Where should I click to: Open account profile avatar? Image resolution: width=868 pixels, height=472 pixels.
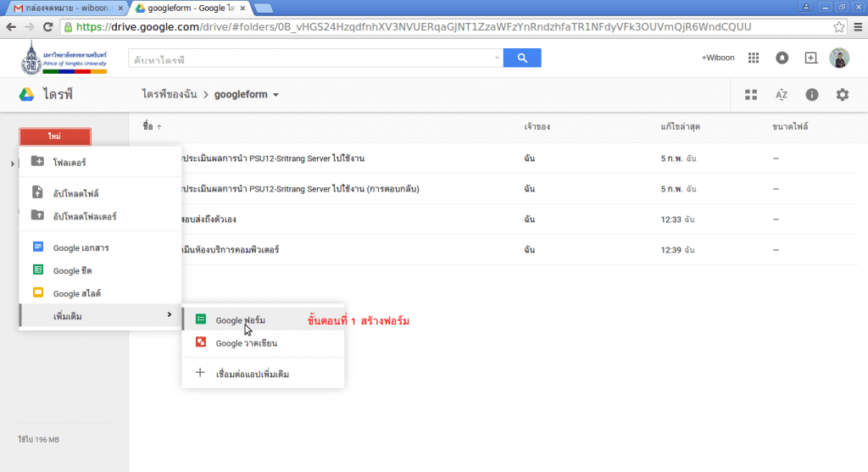click(839, 58)
